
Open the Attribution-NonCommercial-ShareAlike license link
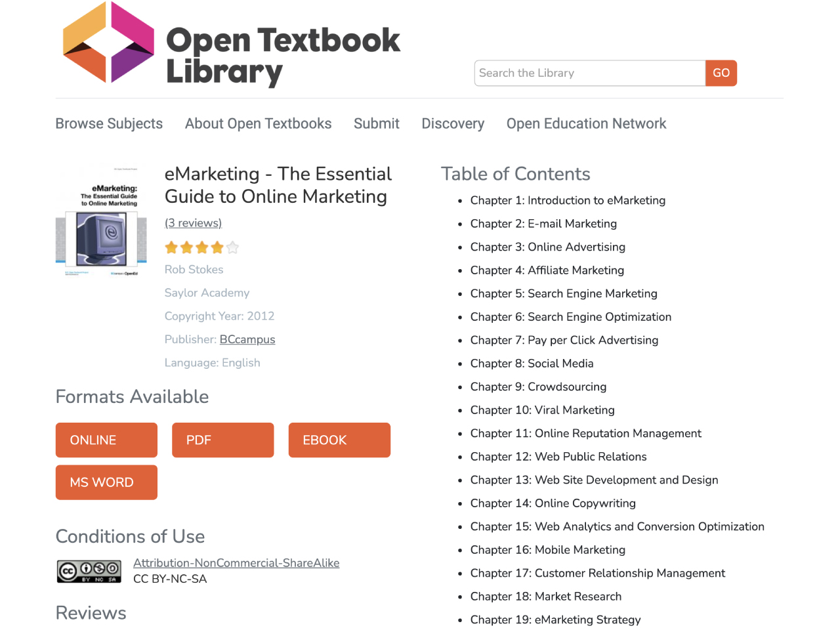pos(236,563)
